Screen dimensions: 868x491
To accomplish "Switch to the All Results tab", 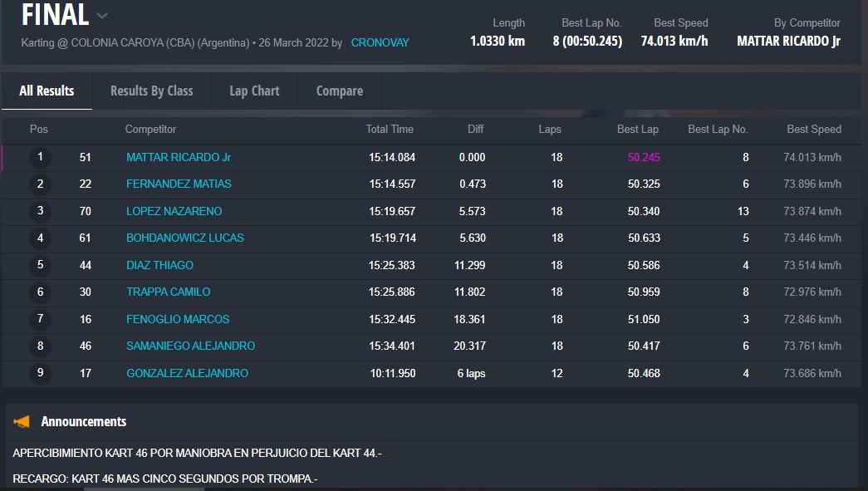I will tap(47, 91).
